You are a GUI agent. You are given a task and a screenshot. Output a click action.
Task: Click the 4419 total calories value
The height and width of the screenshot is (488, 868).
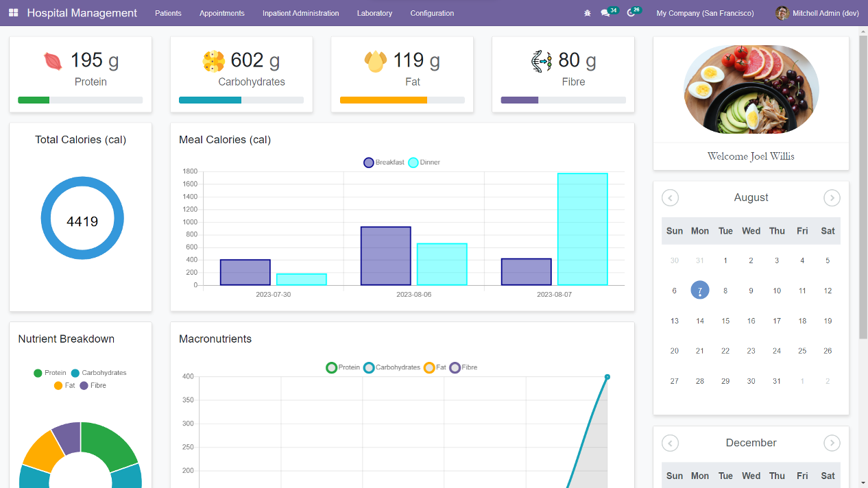click(x=82, y=221)
